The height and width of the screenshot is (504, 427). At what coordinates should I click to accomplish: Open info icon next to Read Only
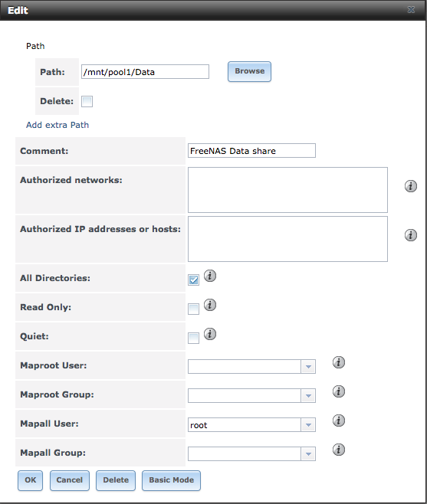tap(210, 305)
